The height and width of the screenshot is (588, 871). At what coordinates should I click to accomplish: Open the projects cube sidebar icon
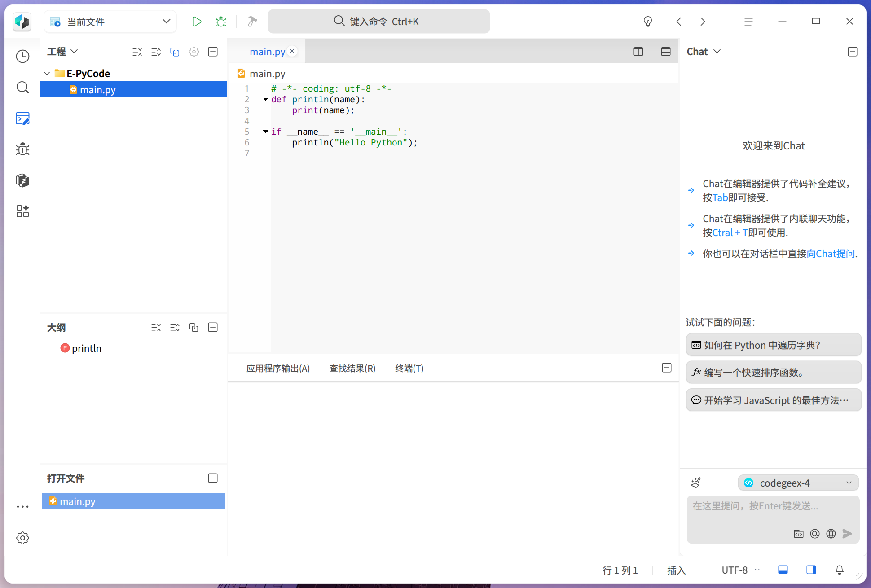pyautogui.click(x=22, y=180)
